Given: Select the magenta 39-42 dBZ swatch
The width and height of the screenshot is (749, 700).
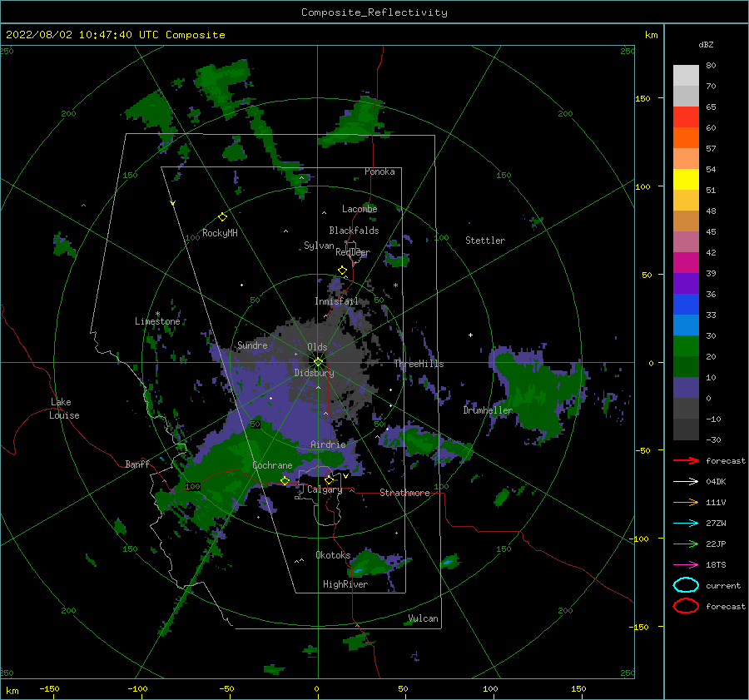Looking at the screenshot, I should tap(686, 263).
